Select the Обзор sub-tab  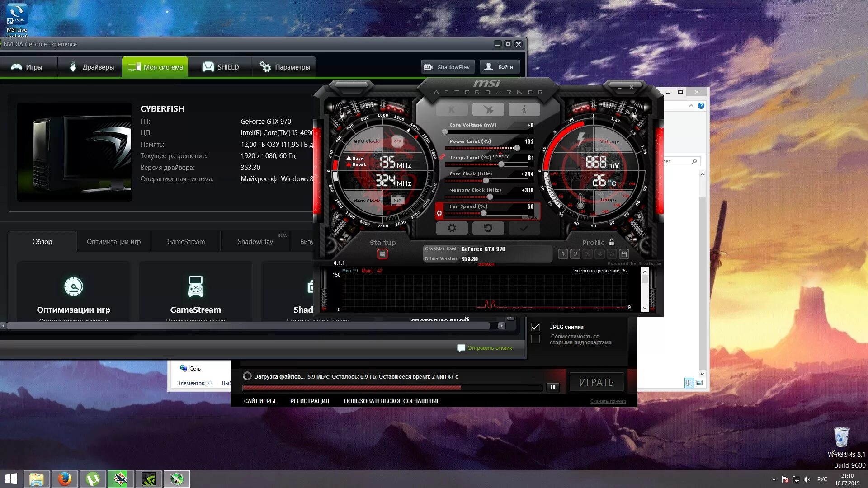tap(42, 242)
